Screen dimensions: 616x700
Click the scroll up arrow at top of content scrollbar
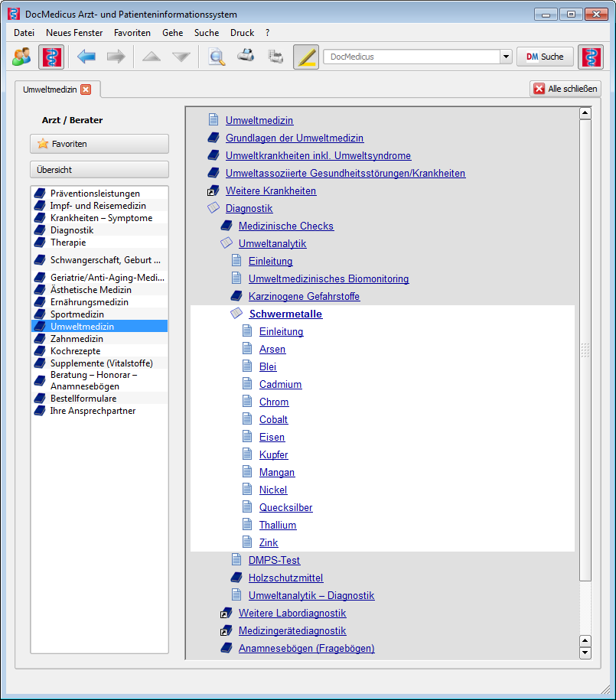[x=585, y=113]
